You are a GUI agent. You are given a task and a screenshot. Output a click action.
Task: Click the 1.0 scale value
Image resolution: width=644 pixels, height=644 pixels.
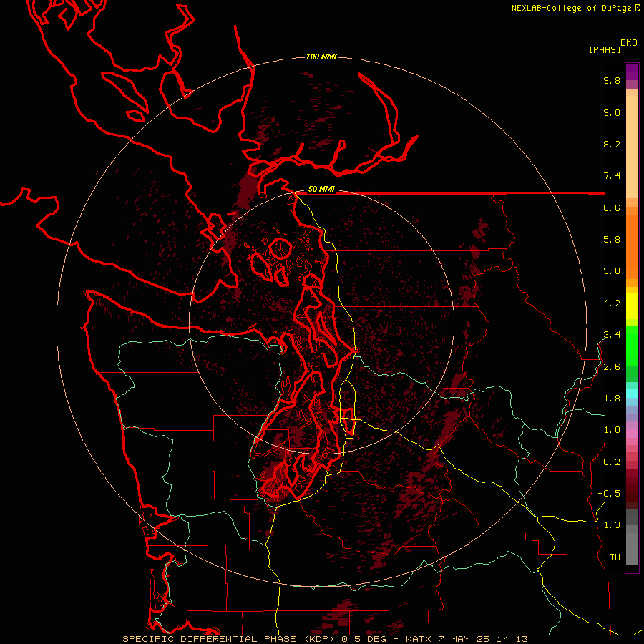(612, 430)
